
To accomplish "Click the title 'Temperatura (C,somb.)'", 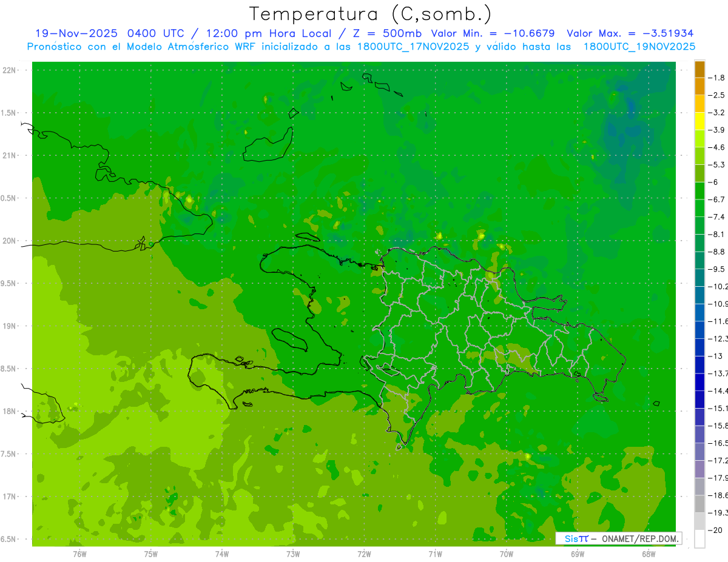I will coord(371,14).
